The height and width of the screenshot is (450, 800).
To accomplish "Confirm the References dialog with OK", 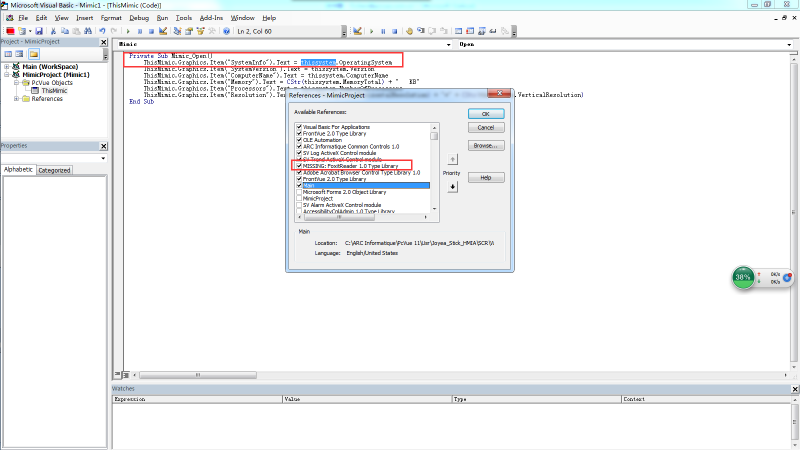I will click(486, 114).
